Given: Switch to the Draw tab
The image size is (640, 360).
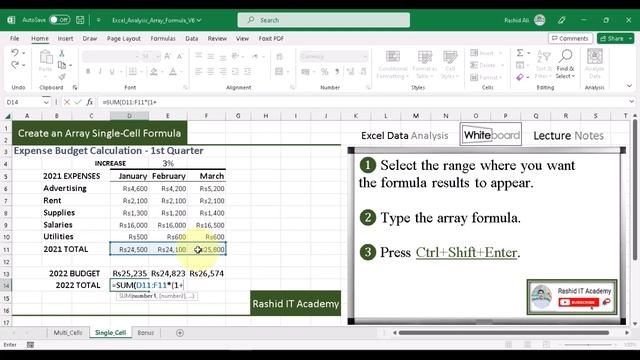Looking at the screenshot, I should pyautogui.click(x=90, y=38).
